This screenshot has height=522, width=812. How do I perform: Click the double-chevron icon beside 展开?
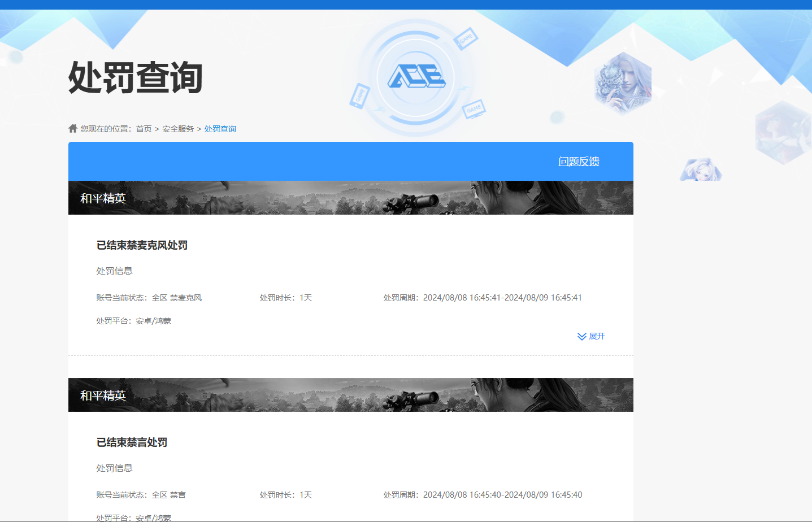coord(581,336)
